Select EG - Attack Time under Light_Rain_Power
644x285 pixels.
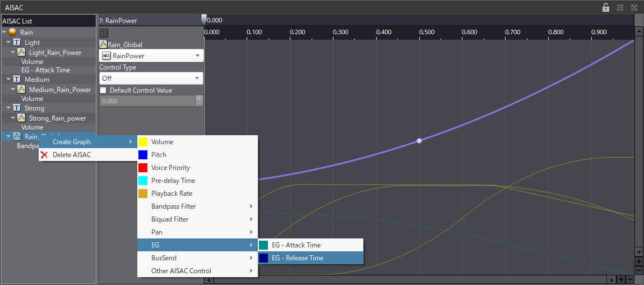point(45,70)
